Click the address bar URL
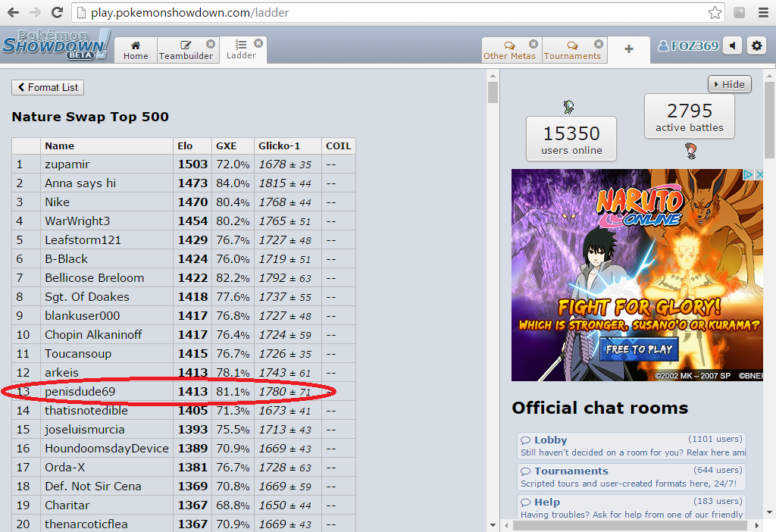The image size is (776, 532). coord(189,12)
